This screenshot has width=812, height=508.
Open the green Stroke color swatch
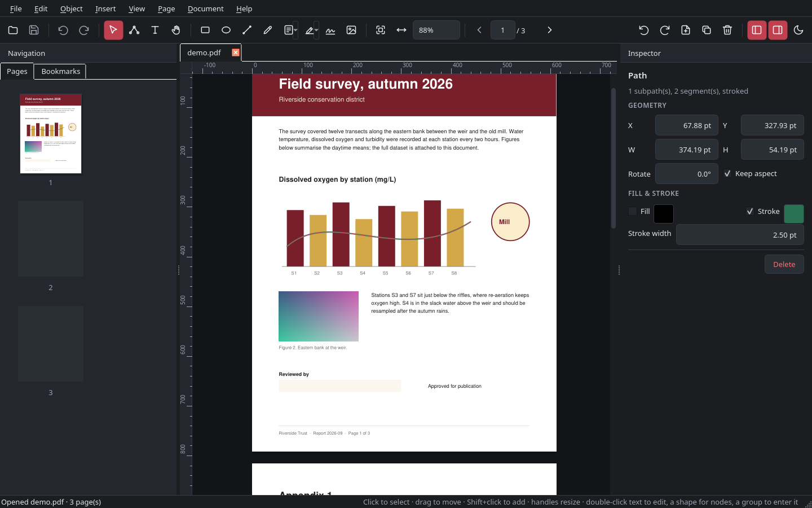coord(794,213)
